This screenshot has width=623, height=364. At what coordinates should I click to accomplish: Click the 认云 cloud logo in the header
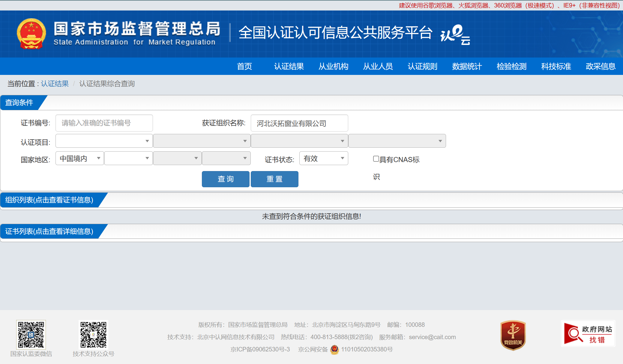point(455,35)
